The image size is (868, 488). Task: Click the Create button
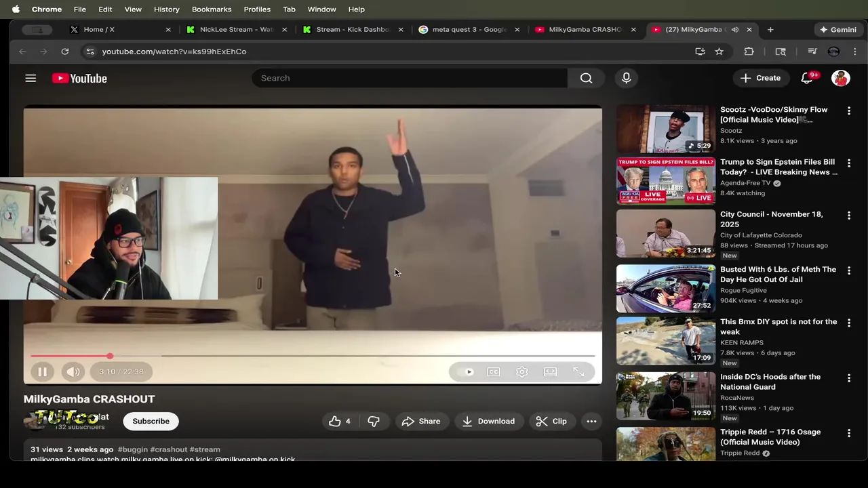(x=761, y=78)
